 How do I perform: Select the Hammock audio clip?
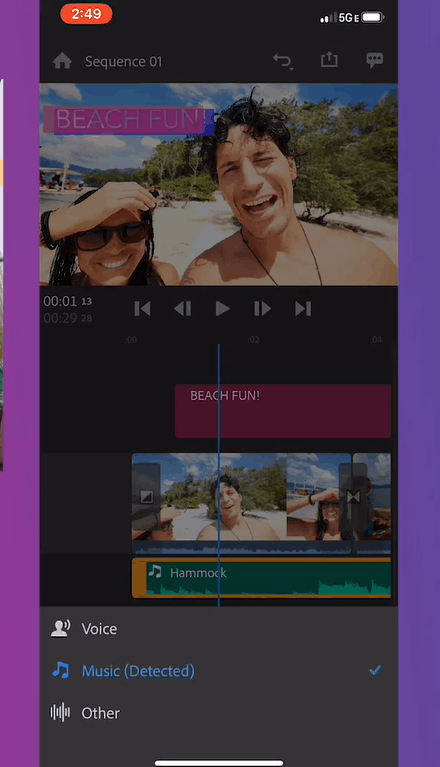coord(262,578)
